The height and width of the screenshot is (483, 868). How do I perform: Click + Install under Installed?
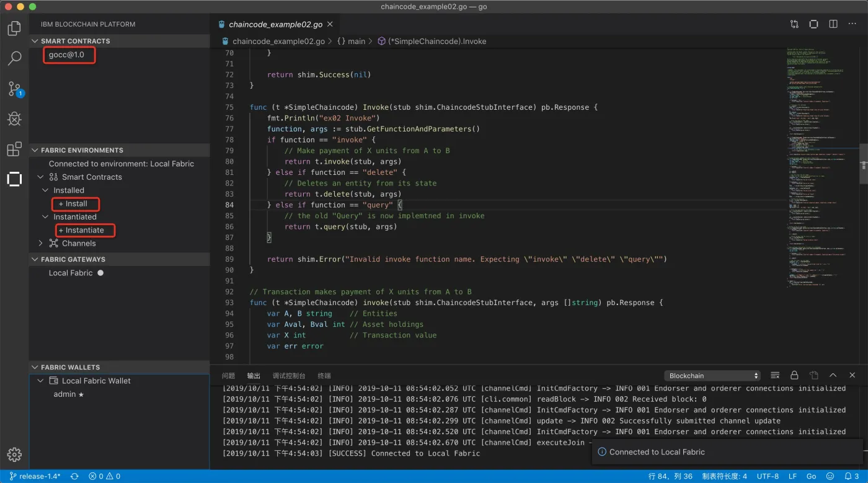click(x=73, y=203)
